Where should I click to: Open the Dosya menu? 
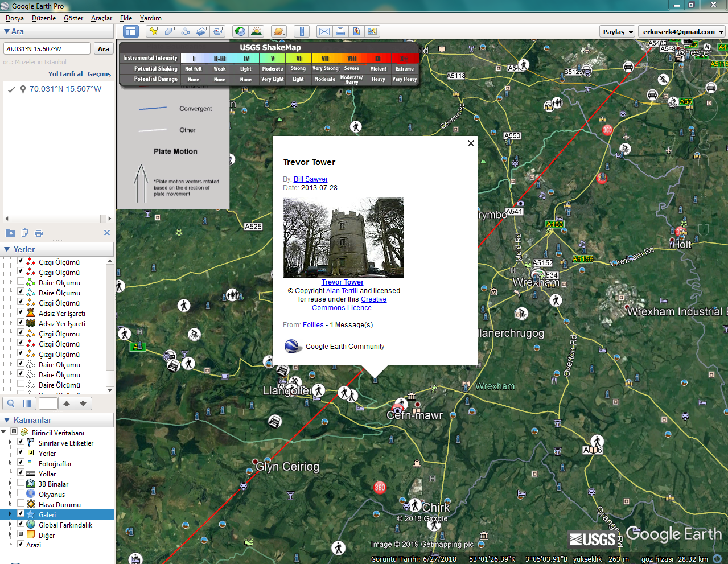tap(15, 18)
